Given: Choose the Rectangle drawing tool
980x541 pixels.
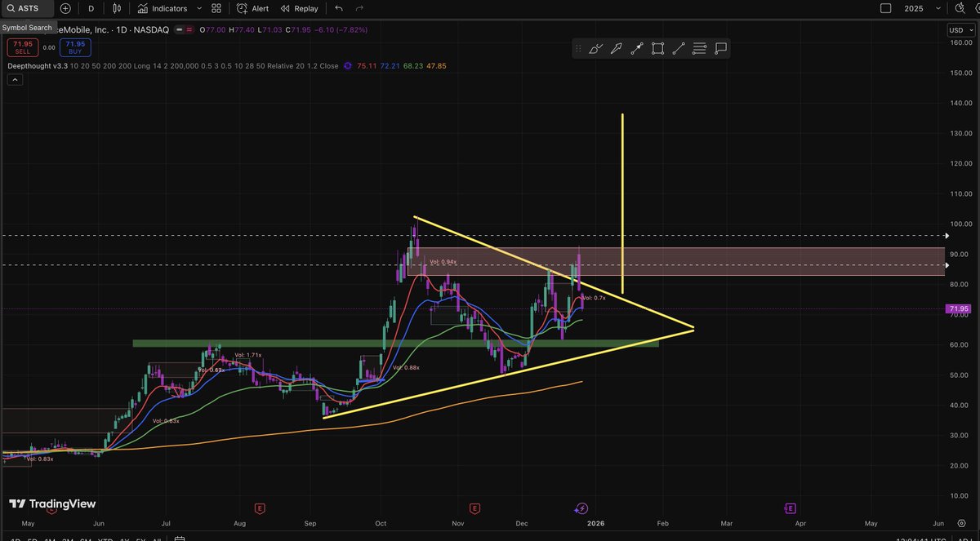Looking at the screenshot, I should (x=657, y=48).
